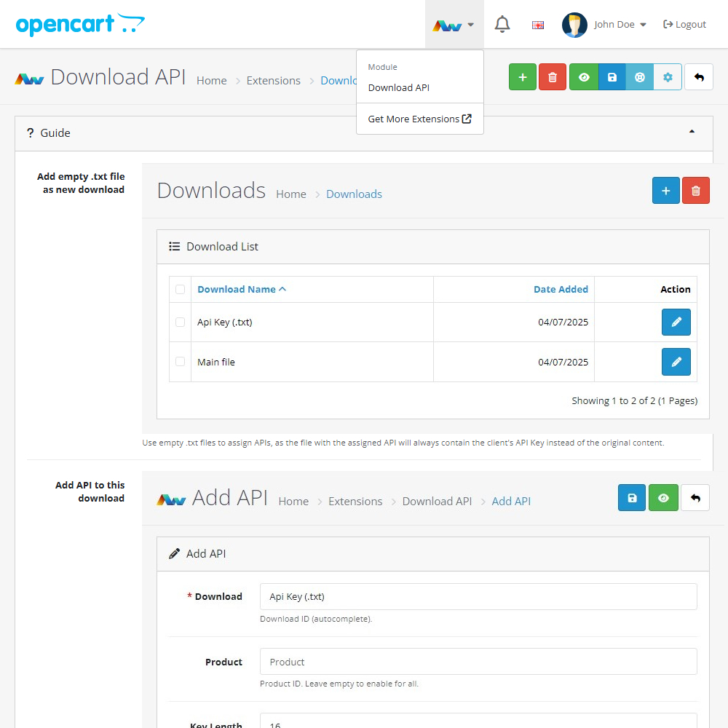Click the green eye preview button in header
This screenshot has height=728, width=728.
point(584,77)
